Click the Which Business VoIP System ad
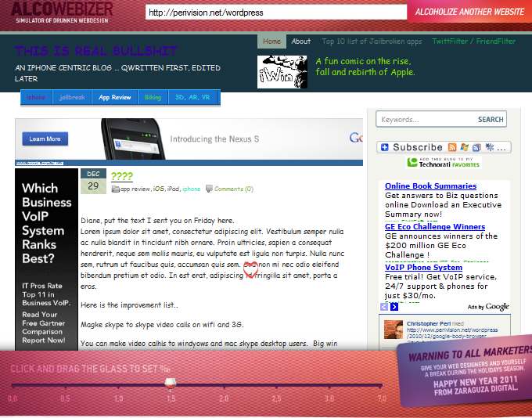532x418 pixels. click(x=46, y=259)
